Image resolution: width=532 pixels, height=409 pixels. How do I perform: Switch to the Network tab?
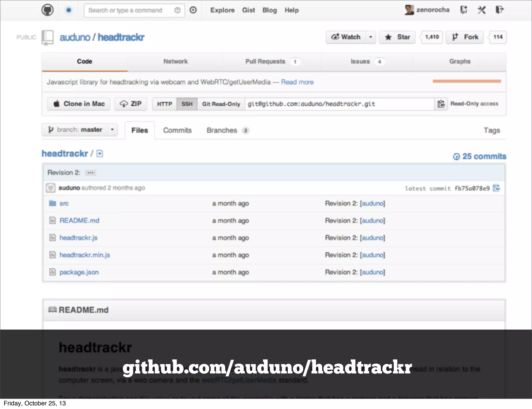(x=175, y=62)
